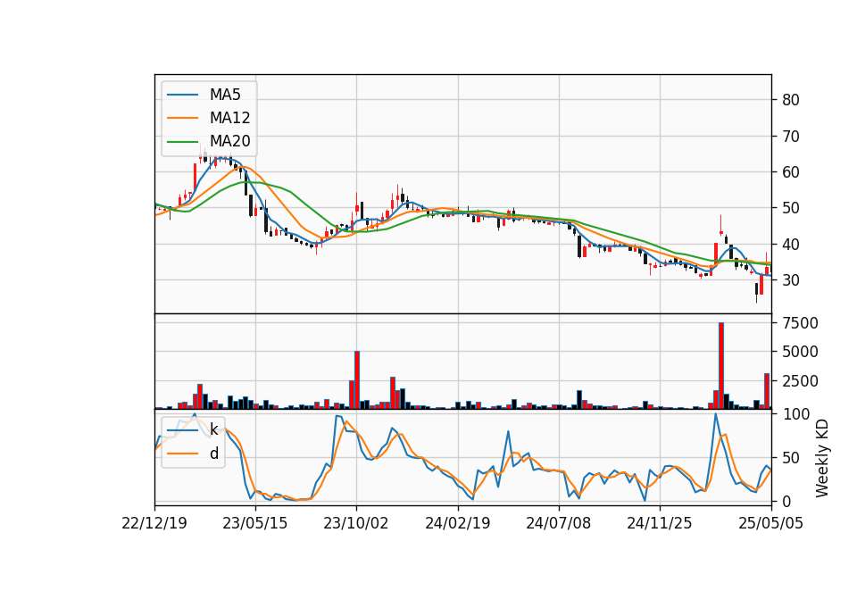857x616 pixels.
Task: Click the price axis label 30
Action: (791, 279)
